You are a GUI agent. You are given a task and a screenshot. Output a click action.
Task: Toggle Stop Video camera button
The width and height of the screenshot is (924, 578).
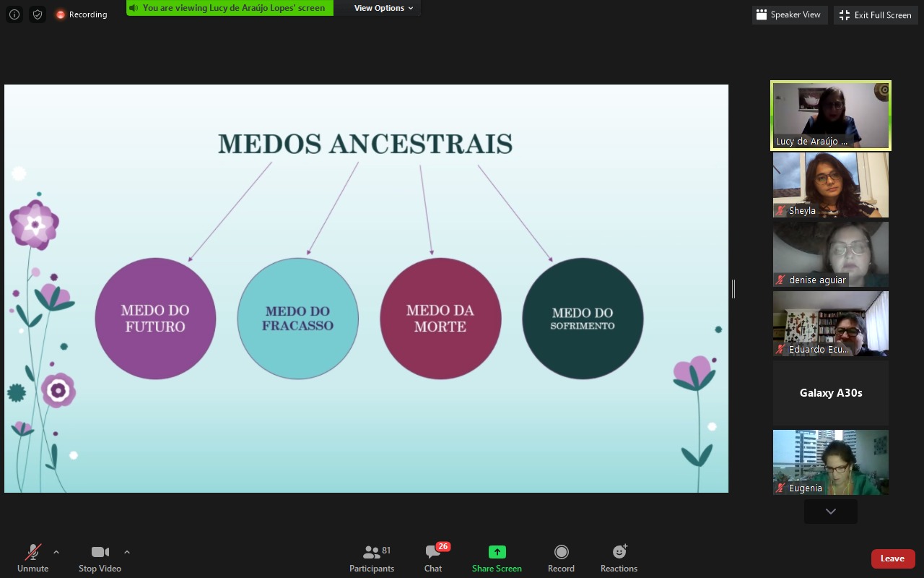click(100, 558)
